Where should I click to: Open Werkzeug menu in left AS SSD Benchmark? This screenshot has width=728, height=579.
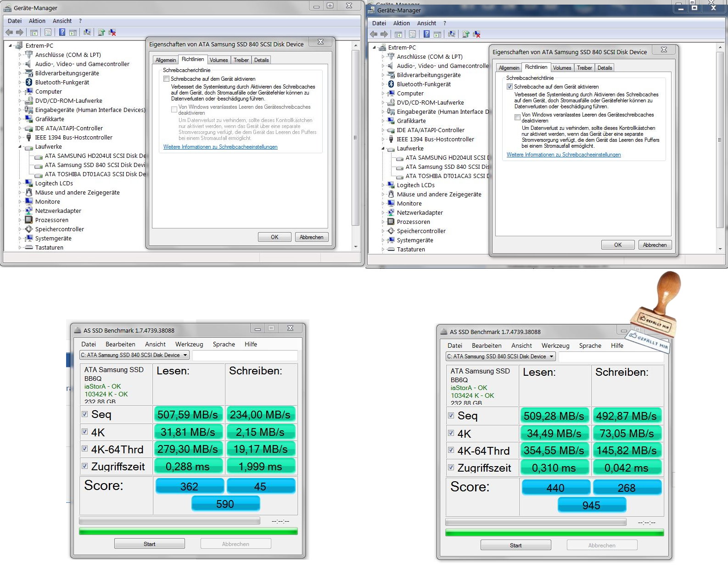click(x=189, y=344)
